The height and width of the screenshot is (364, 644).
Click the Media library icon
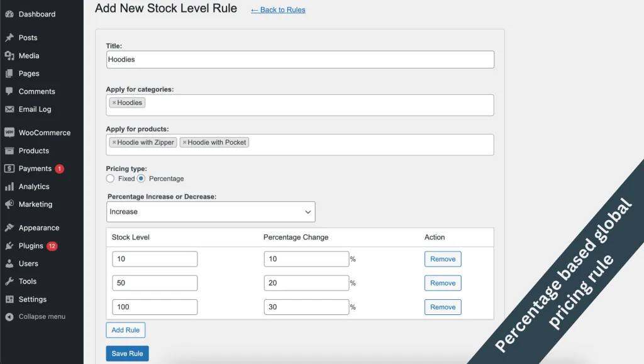[x=9, y=56]
